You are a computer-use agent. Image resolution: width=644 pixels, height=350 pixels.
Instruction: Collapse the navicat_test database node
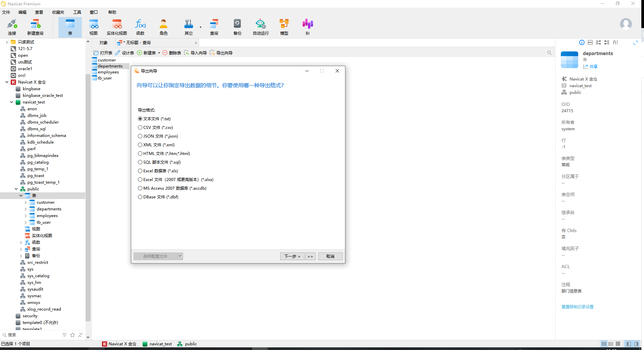11,102
